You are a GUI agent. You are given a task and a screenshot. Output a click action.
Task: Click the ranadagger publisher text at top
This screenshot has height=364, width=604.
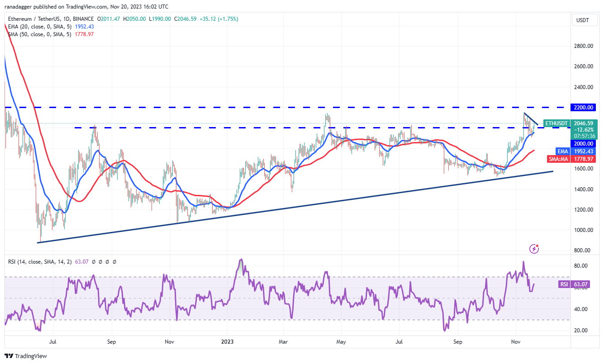pos(23,7)
